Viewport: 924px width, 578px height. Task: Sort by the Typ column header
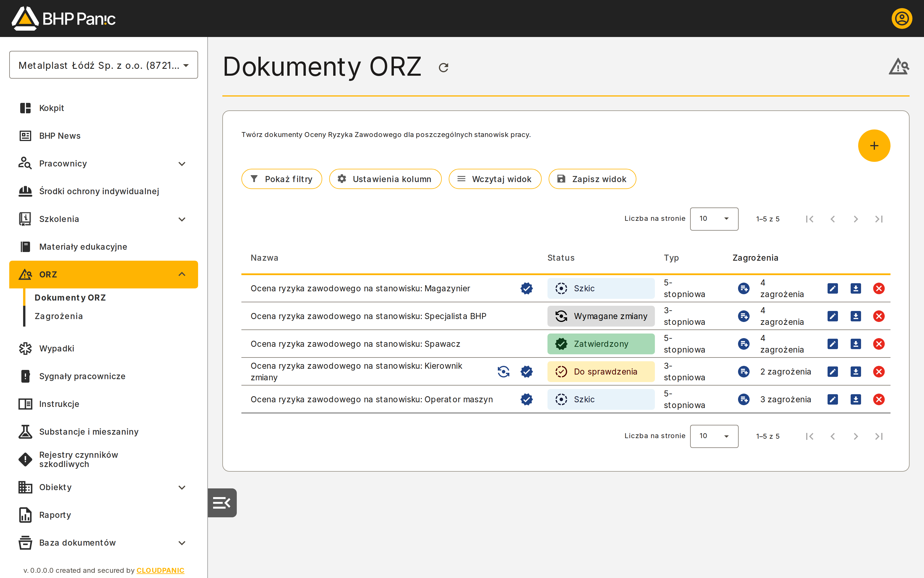(671, 258)
